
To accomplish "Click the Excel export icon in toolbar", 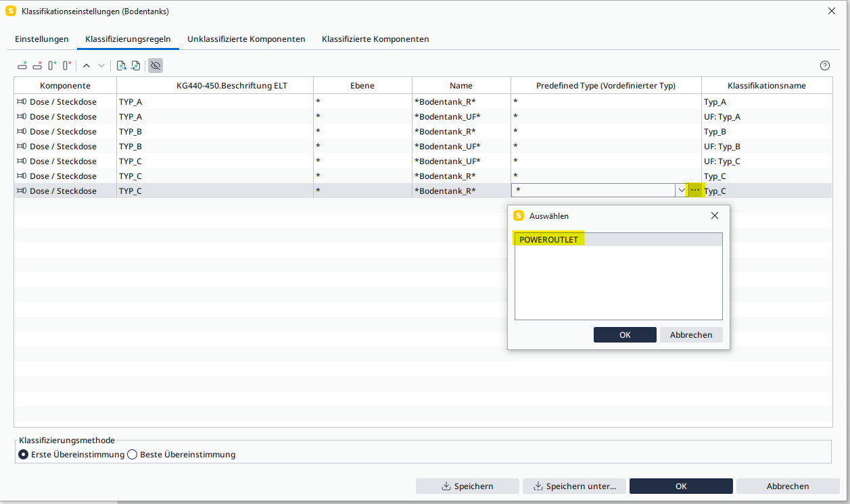I will pos(121,66).
